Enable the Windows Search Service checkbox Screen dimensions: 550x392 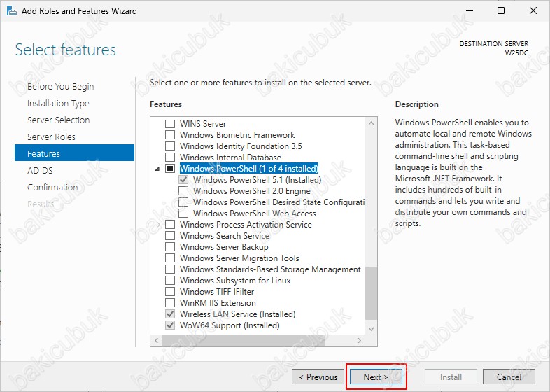170,236
